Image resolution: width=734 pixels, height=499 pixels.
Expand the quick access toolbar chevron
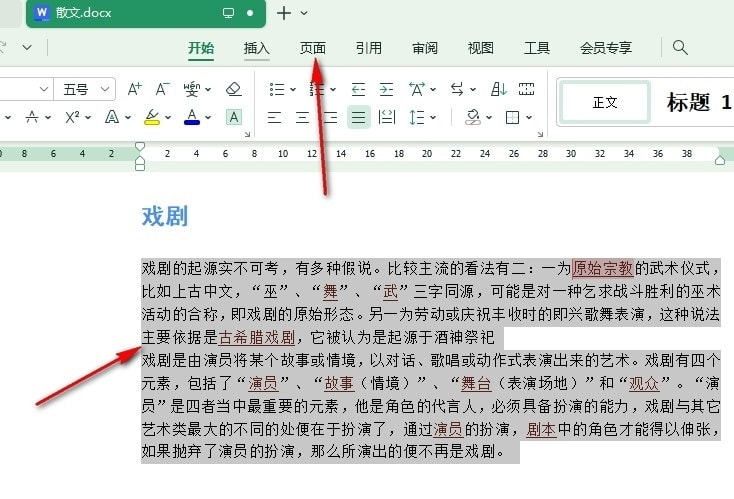coord(27,47)
